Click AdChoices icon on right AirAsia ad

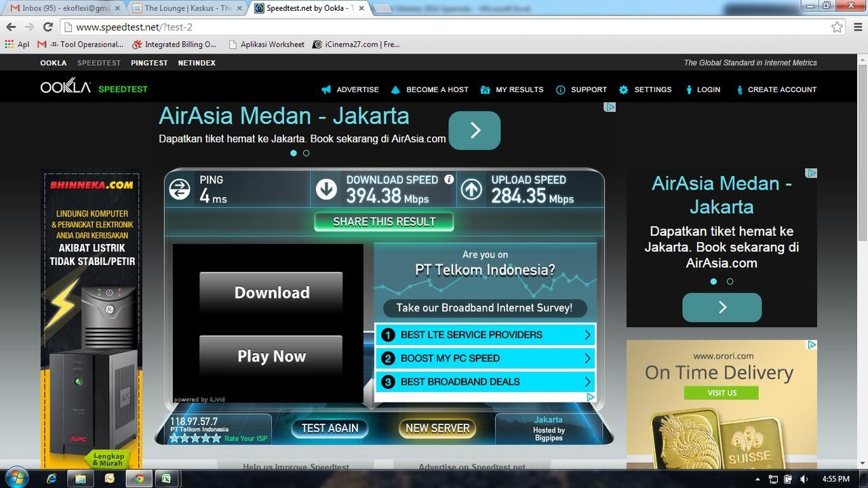pos(811,174)
